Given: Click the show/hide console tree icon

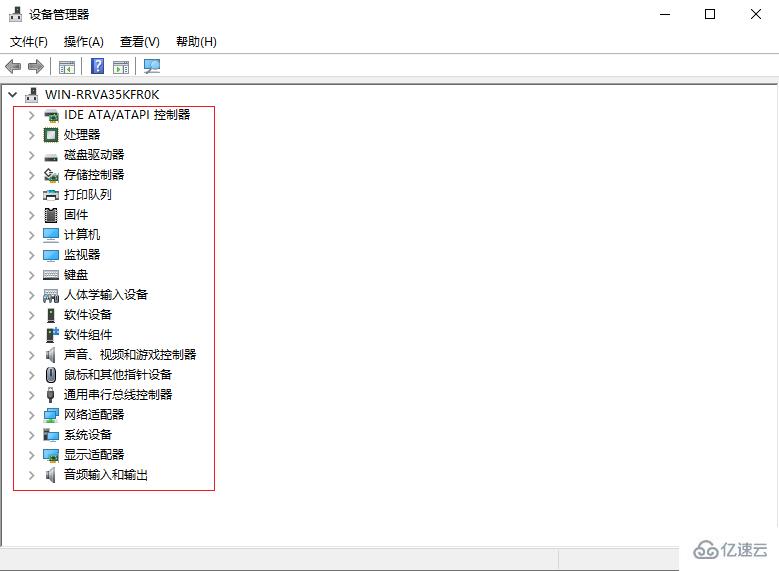Looking at the screenshot, I should pos(67,67).
